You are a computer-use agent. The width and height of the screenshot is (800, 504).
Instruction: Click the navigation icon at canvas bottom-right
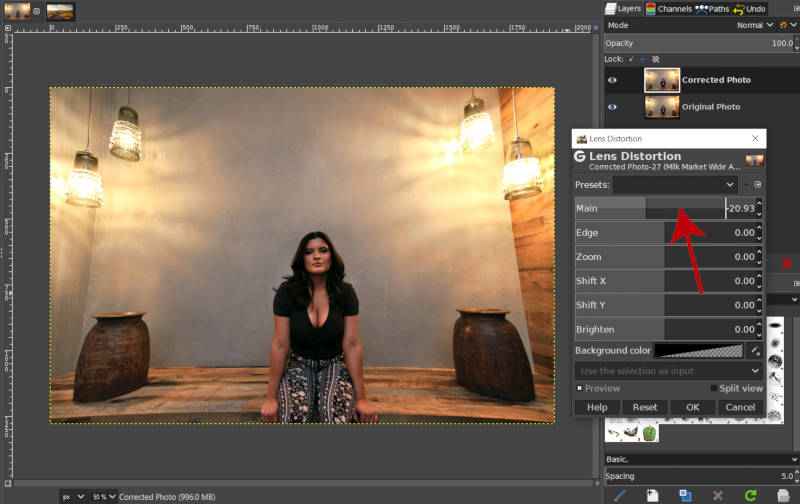[x=597, y=483]
